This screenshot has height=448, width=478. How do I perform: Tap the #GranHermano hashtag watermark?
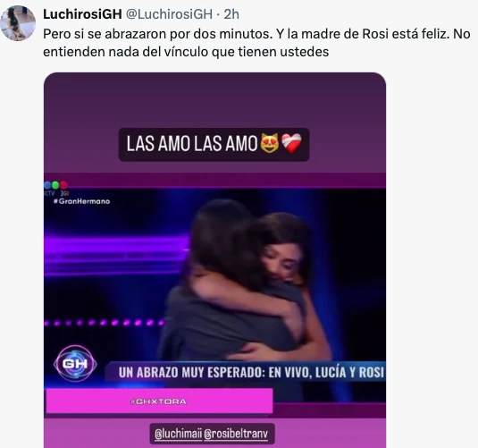point(81,201)
